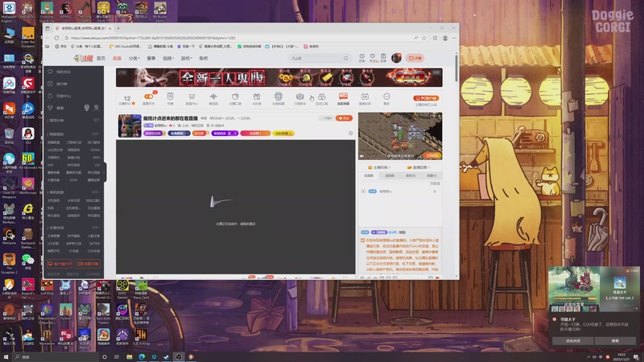Click the 全站榜 pink pill badge
Screen dimensions: 644x362
click(255, 134)
